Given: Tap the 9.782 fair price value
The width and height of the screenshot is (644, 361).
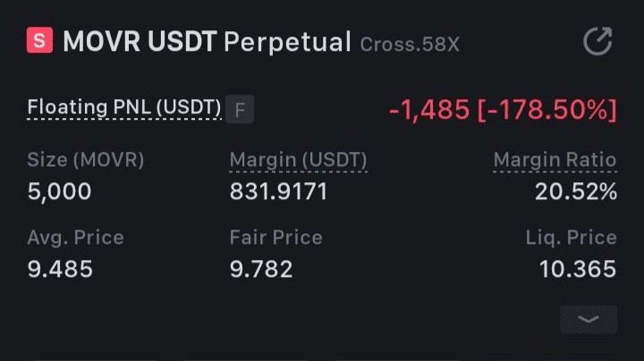Looking at the screenshot, I should 261,269.
